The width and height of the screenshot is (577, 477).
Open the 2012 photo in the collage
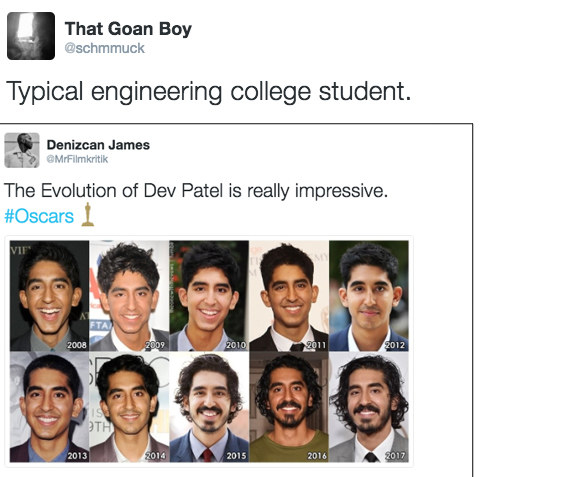(369, 296)
